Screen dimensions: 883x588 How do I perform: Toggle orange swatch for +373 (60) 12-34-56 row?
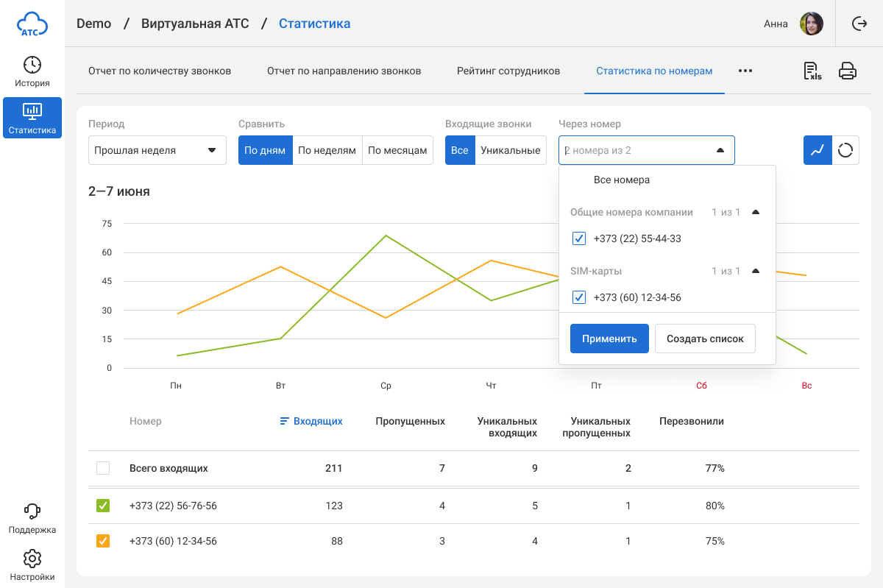(x=103, y=541)
